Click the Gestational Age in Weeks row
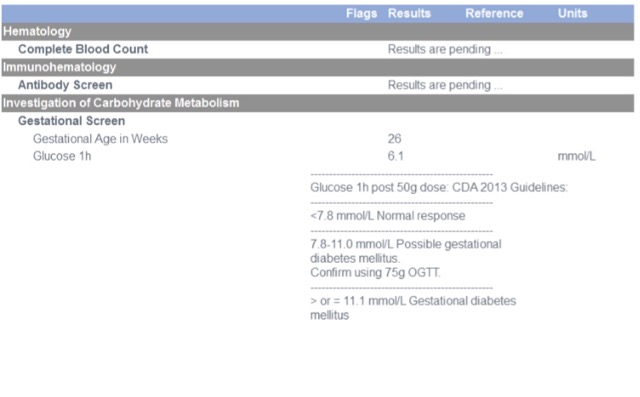 point(318,139)
